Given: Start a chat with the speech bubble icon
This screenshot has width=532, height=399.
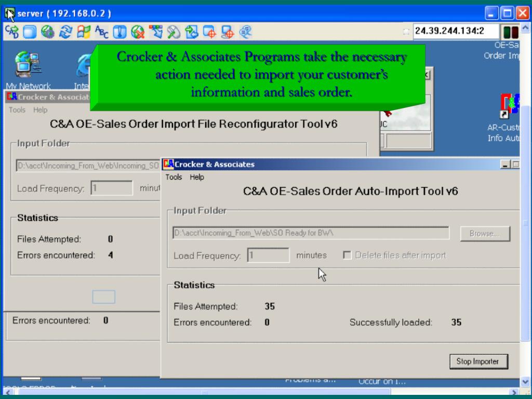Looking at the screenshot, I should point(245,31).
